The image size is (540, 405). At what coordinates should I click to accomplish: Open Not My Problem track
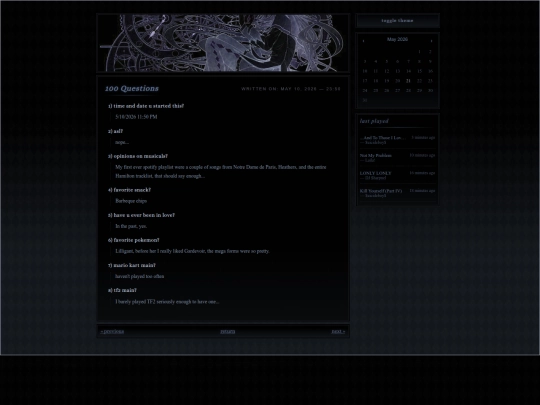click(x=376, y=156)
